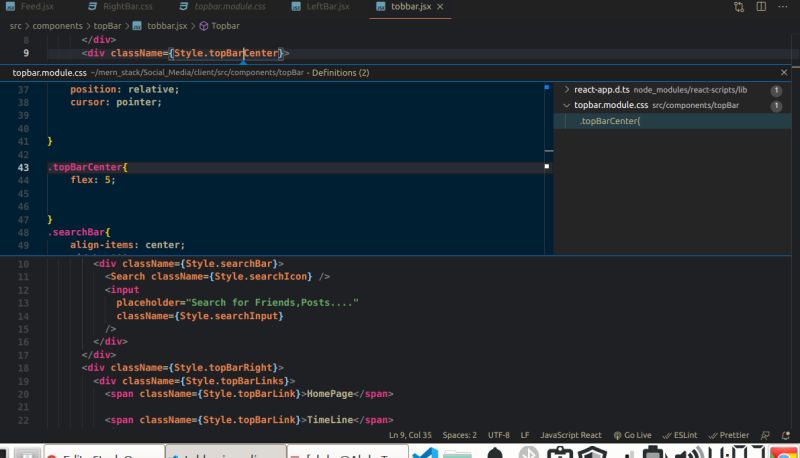The height and width of the screenshot is (458, 800).
Task: Open VS Code from the taskbar
Action: [x=424, y=452]
